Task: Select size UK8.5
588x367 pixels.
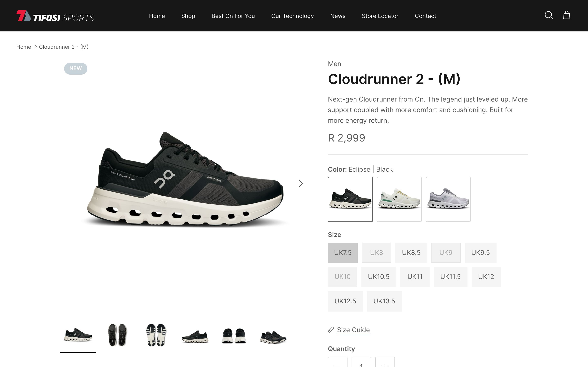Action: coord(411,252)
